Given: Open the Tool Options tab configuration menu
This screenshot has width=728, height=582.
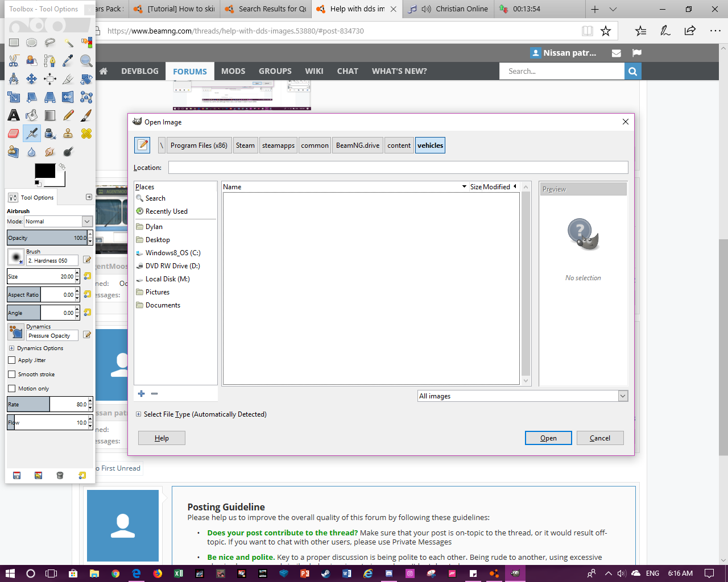Looking at the screenshot, I should click(x=89, y=197).
